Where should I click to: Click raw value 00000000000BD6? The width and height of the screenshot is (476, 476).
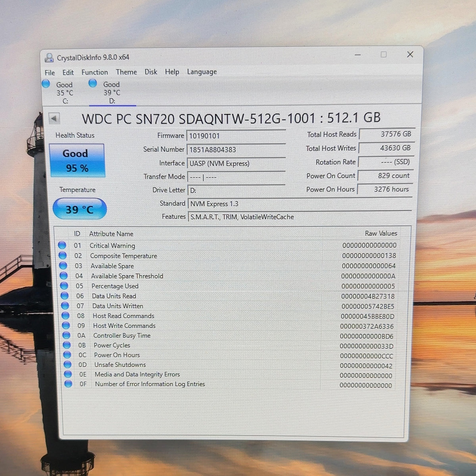367,336
